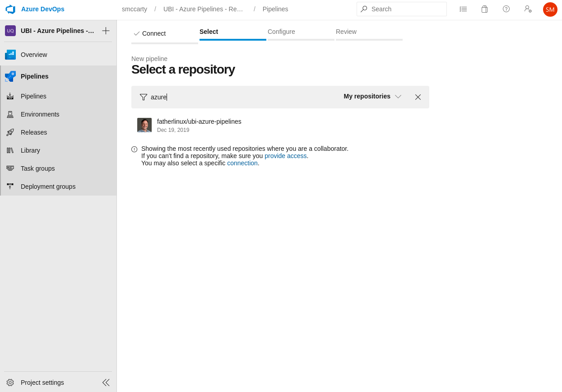
Task: Switch to the Connect step tab
Action: click(x=153, y=33)
